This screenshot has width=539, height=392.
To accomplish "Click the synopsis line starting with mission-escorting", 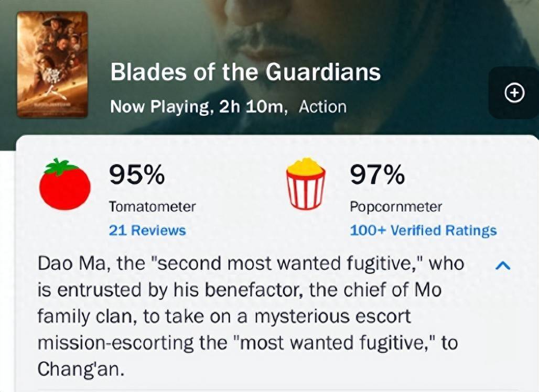I will (247, 343).
